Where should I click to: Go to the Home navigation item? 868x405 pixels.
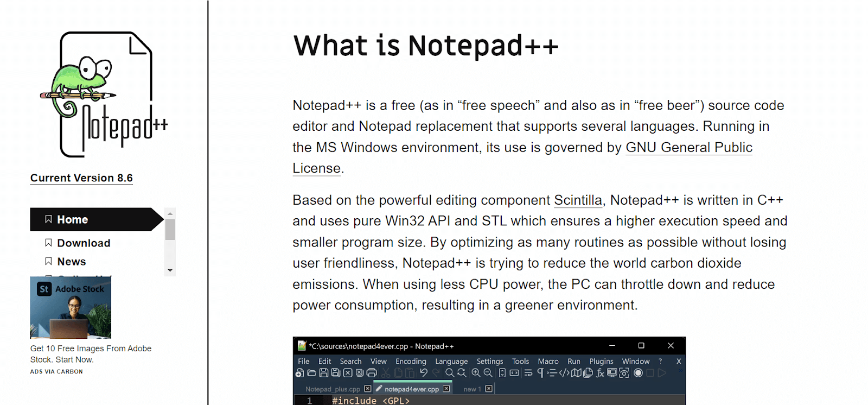pos(97,219)
